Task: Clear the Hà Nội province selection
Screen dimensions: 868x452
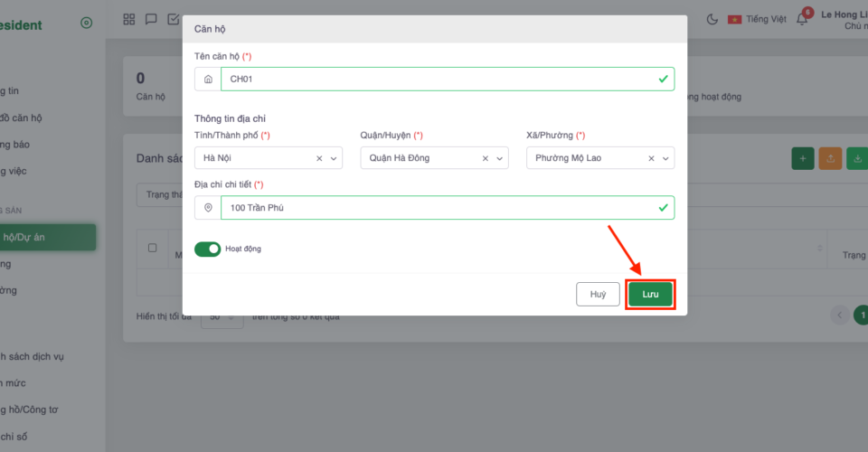Action: (x=319, y=158)
